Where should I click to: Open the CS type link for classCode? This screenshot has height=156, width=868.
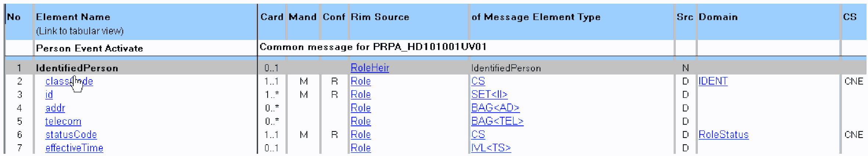pos(478,81)
